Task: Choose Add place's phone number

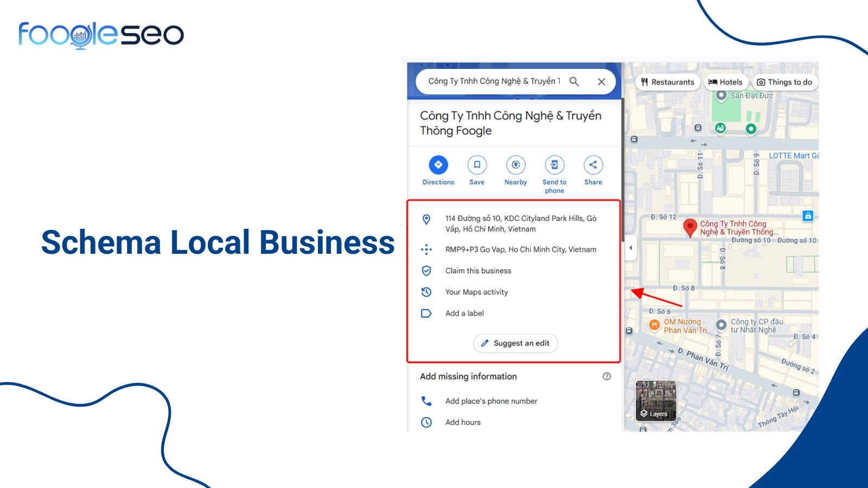Action: (x=492, y=401)
